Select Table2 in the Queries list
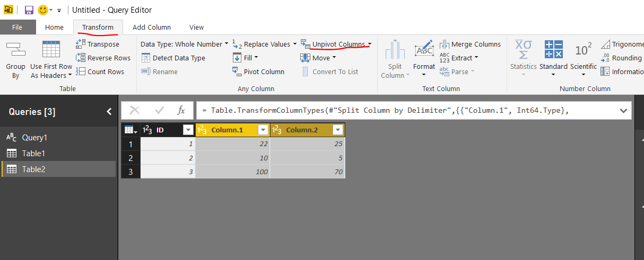The width and height of the screenshot is (644, 260). tap(58, 169)
